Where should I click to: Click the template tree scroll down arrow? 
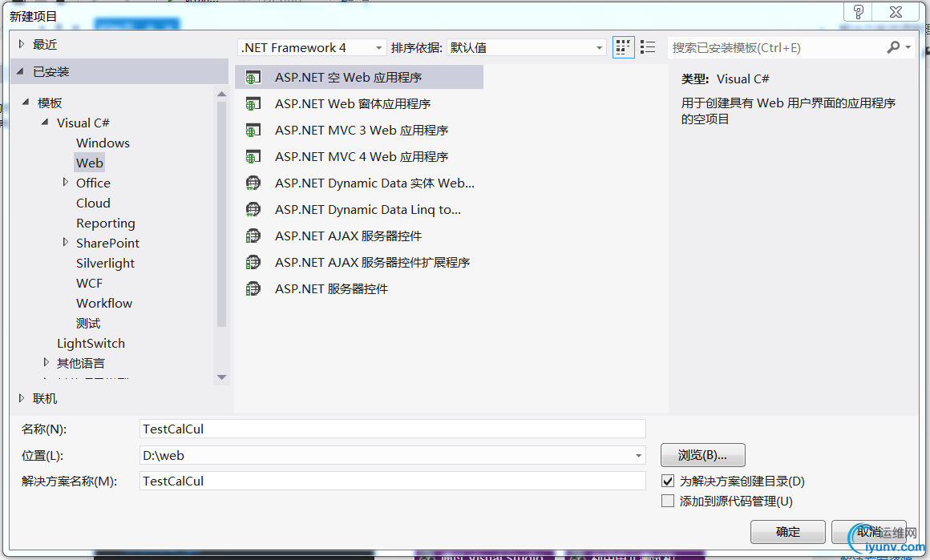pyautogui.click(x=222, y=377)
